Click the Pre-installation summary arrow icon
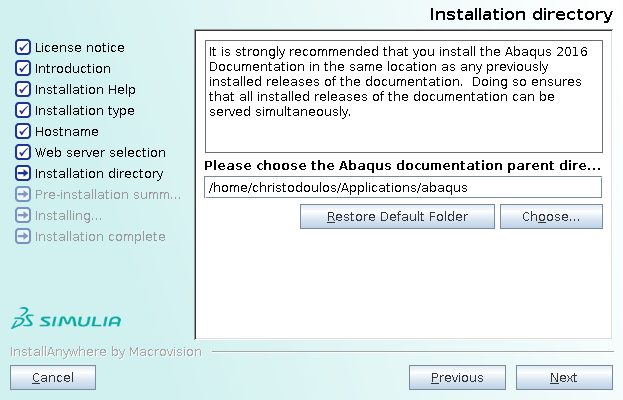Viewport: 623px width, 400px height. (23, 194)
